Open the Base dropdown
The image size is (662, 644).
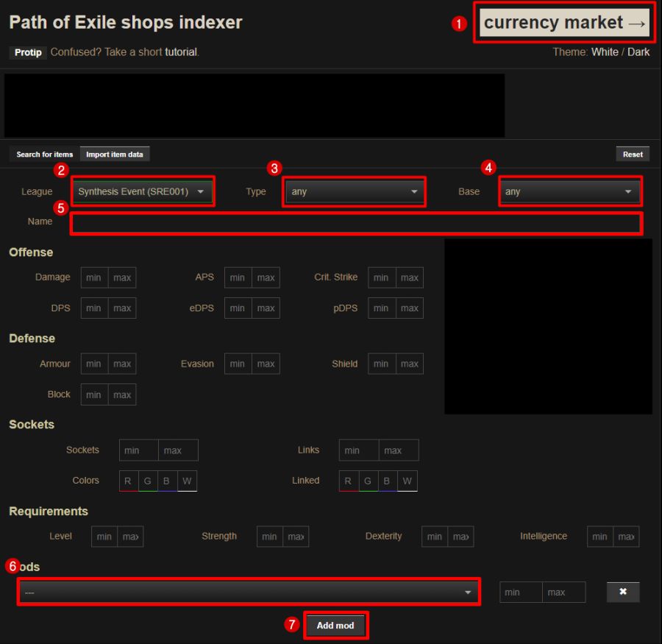tap(570, 191)
